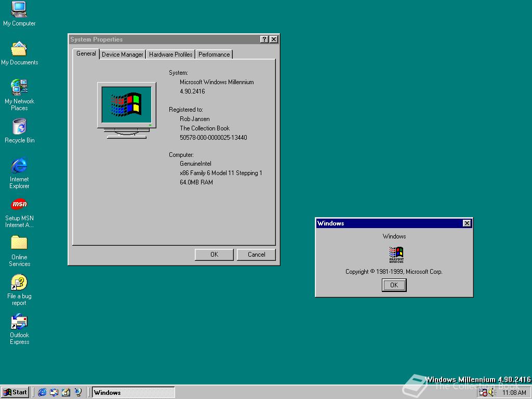Click The Collection Book in System Properties
Screen dimensions: 532x399
pyautogui.click(x=205, y=128)
